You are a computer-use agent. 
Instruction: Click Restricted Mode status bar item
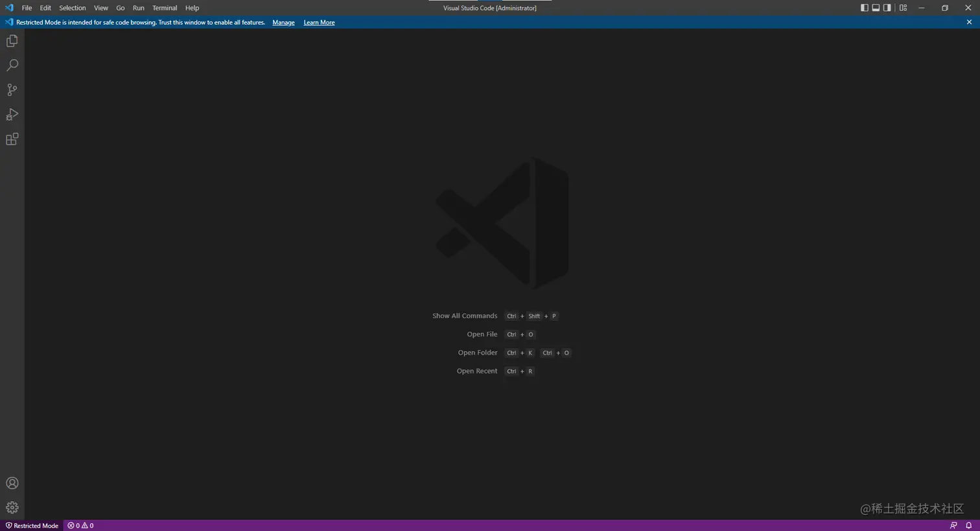click(32, 526)
